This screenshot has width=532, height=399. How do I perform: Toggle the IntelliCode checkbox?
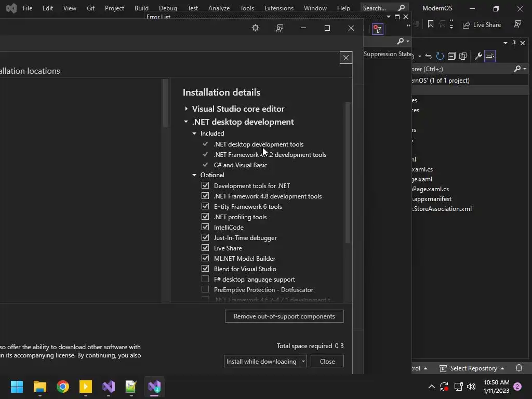click(205, 227)
